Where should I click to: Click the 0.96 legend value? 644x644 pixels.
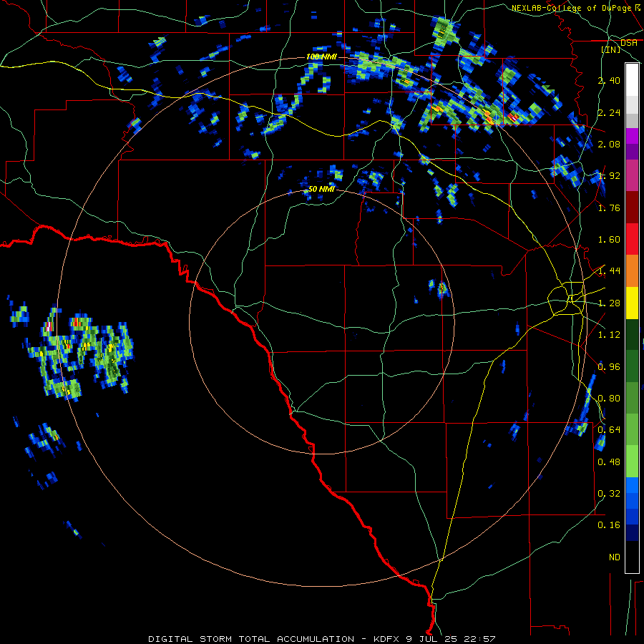609,367
